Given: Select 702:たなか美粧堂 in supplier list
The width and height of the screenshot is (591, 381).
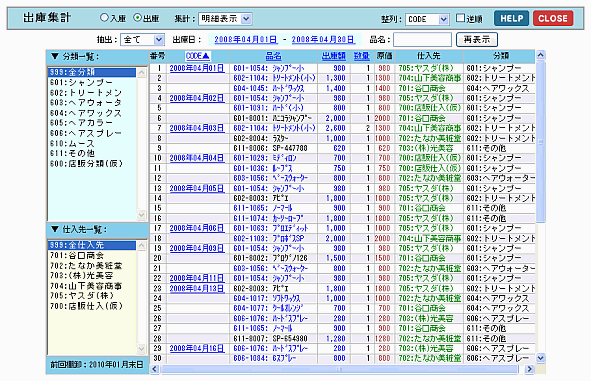Looking at the screenshot, I should click(x=92, y=265).
